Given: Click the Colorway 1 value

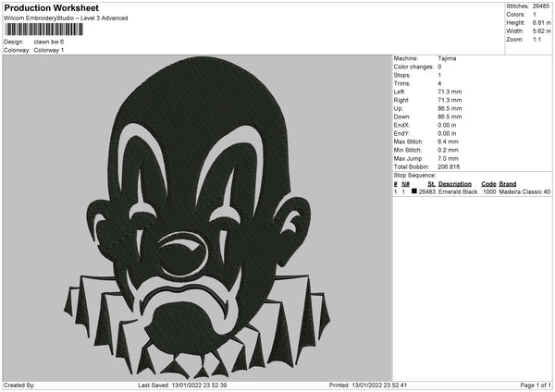Looking at the screenshot, I should coord(49,49).
